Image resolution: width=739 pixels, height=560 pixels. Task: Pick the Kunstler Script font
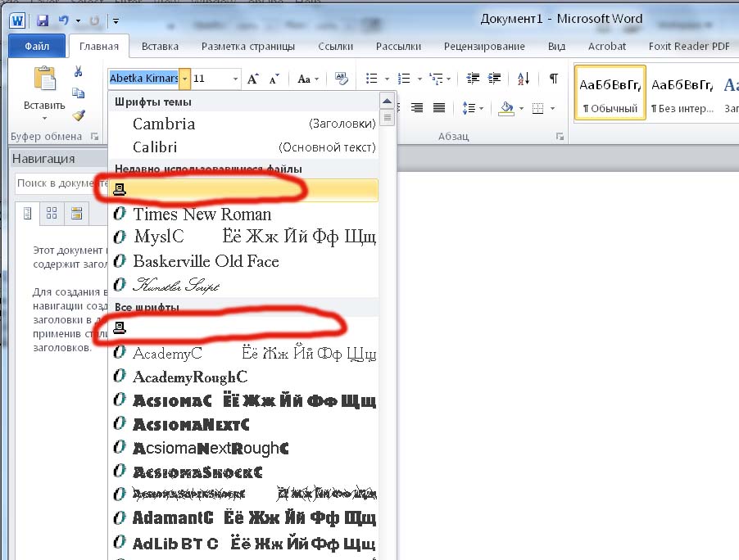click(x=243, y=284)
